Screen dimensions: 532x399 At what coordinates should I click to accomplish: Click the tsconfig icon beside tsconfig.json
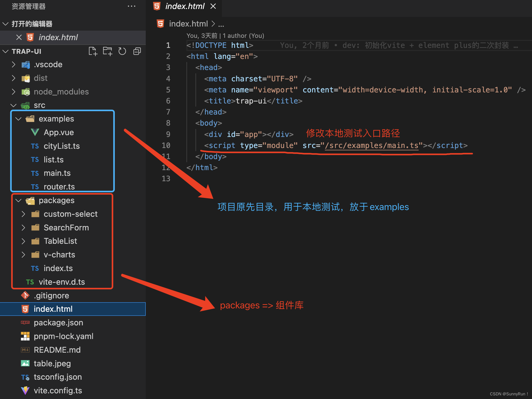[x=25, y=377]
